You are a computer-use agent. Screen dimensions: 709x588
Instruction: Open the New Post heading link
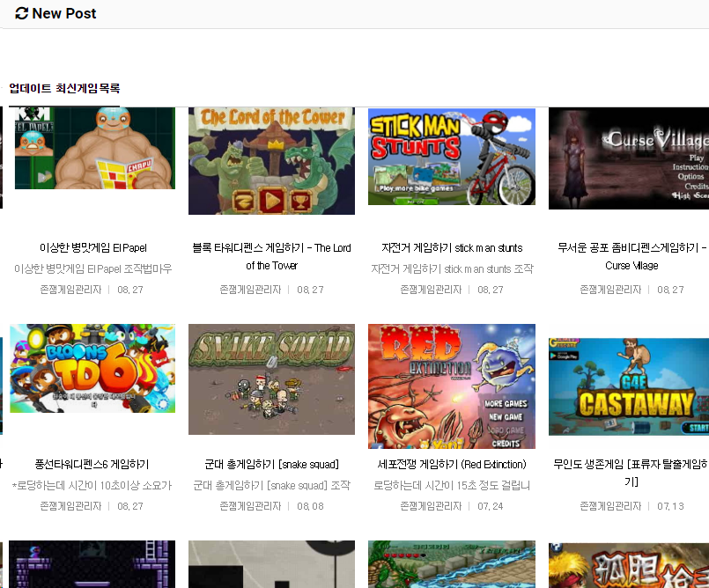63,13
